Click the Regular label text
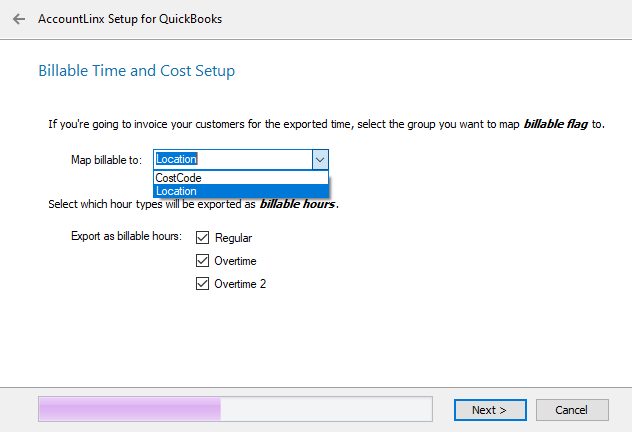The width and height of the screenshot is (632, 432). click(233, 238)
